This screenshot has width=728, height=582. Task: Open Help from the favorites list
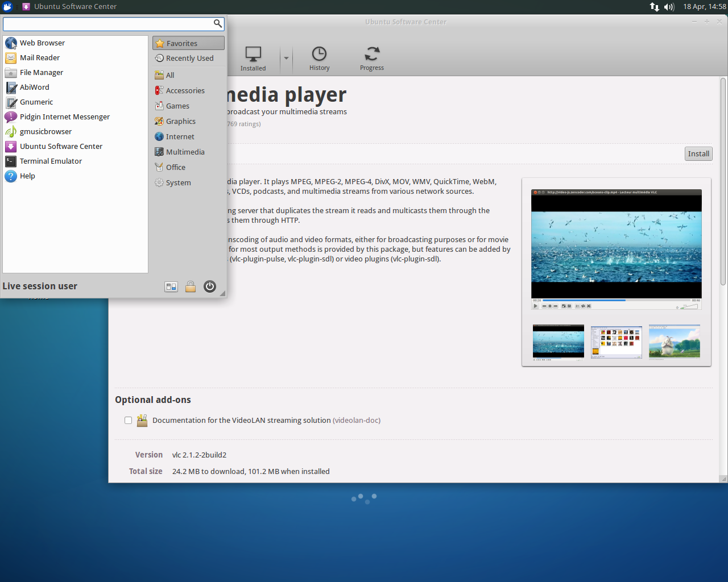coord(75,176)
